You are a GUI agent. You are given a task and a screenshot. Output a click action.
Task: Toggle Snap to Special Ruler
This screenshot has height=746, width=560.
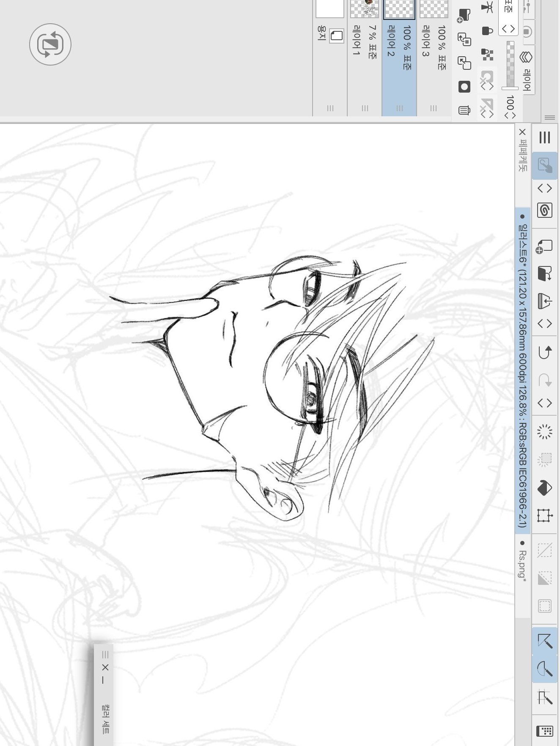pyautogui.click(x=545, y=669)
